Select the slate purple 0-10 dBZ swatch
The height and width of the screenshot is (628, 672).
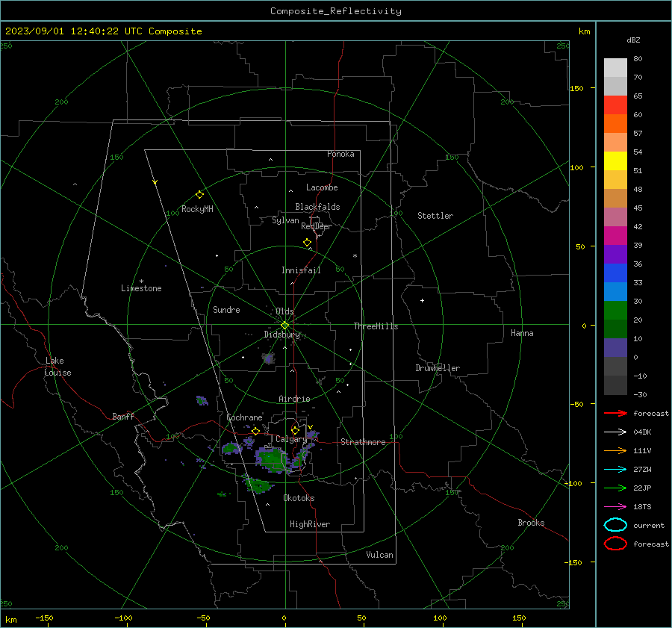615,347
